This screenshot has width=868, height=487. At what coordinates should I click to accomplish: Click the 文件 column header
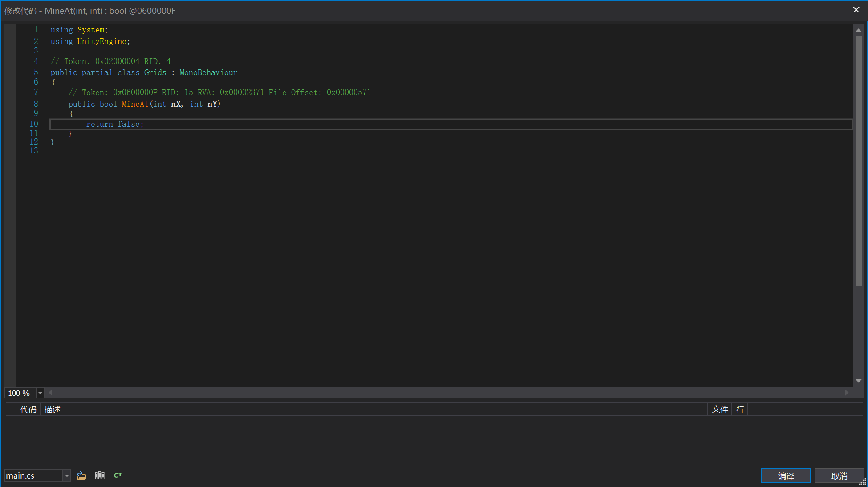pos(720,409)
